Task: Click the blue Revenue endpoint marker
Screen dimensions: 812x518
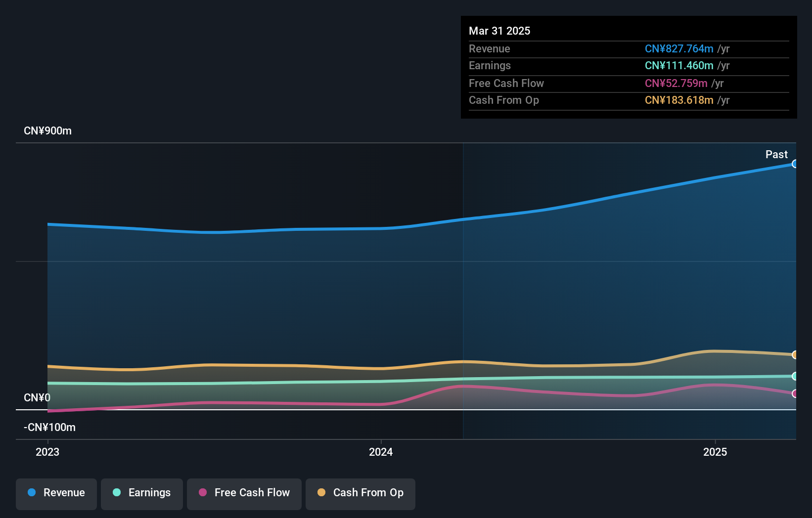Action: pos(795,164)
